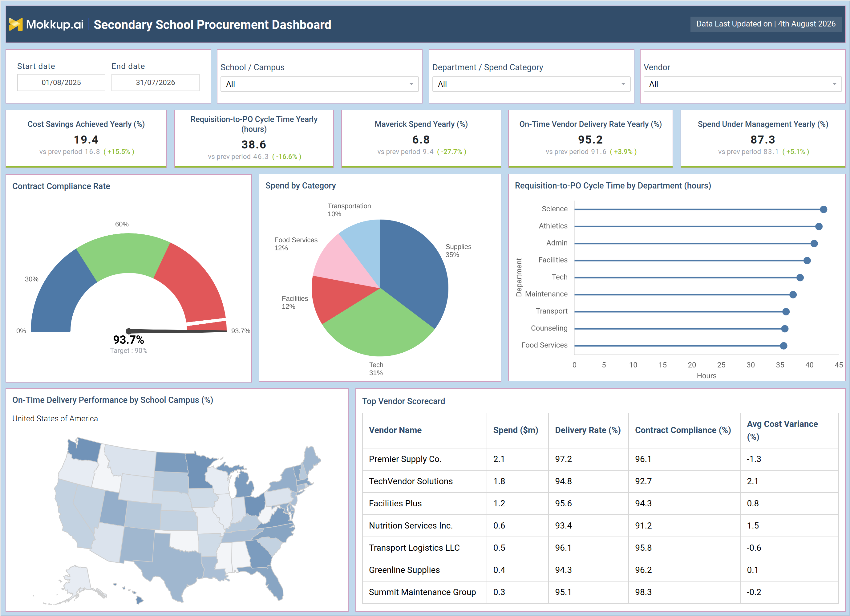Click the Admin lollipop marker

click(814, 244)
